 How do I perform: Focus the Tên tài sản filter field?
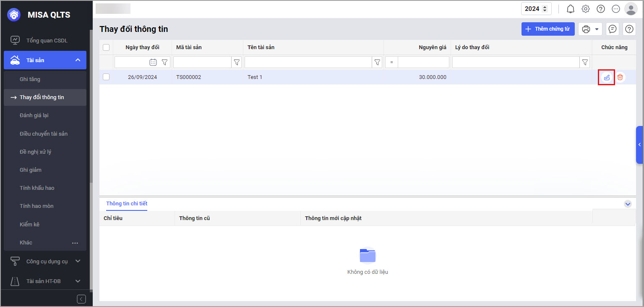(308, 62)
